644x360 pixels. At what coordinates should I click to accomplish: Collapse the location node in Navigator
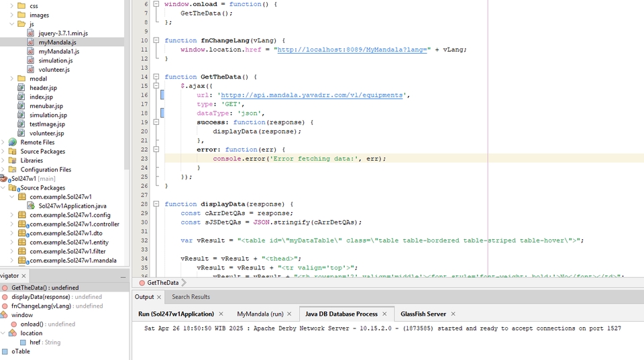pyautogui.click(x=3, y=333)
